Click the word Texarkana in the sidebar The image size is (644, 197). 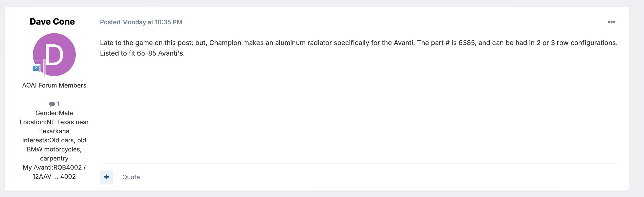(x=54, y=131)
